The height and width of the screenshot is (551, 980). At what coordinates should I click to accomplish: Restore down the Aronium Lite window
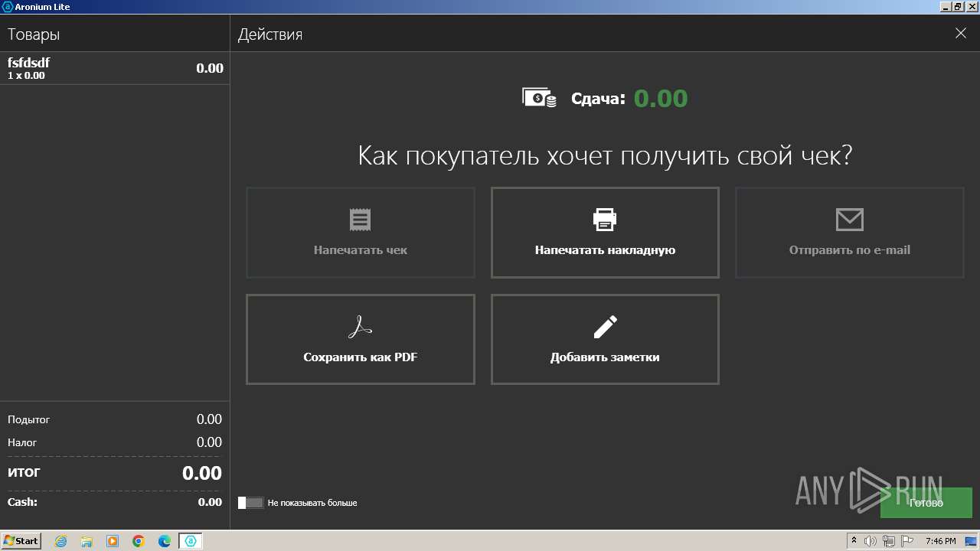(x=958, y=7)
